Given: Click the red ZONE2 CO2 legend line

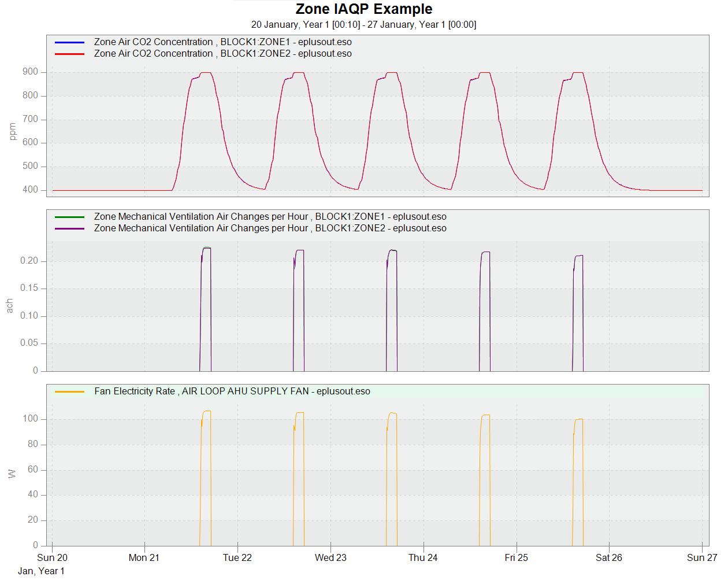Looking at the screenshot, I should coord(69,54).
